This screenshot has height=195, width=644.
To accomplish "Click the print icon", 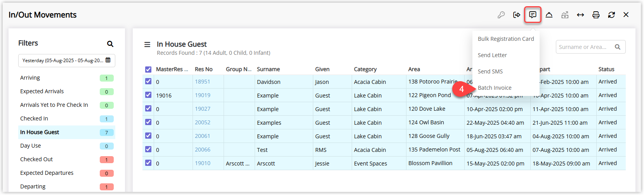I will click(596, 15).
